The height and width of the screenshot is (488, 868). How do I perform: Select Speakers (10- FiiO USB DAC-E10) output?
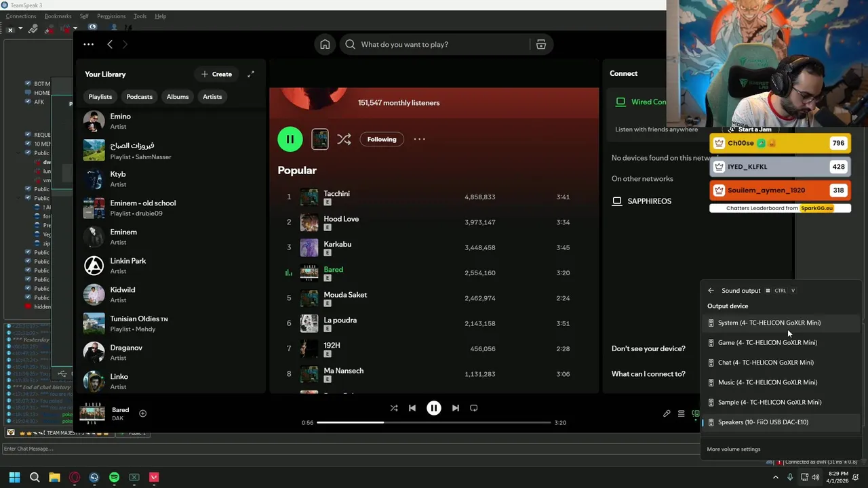tap(780, 422)
